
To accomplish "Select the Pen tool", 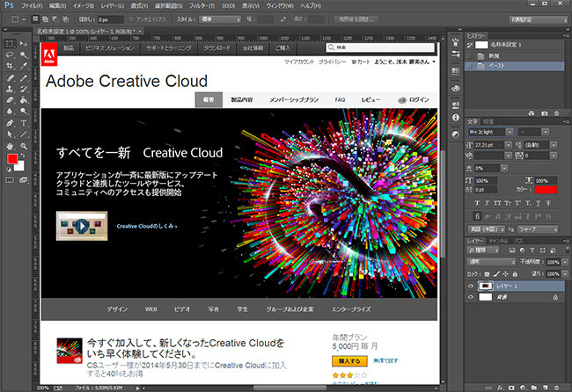I will click(x=10, y=123).
